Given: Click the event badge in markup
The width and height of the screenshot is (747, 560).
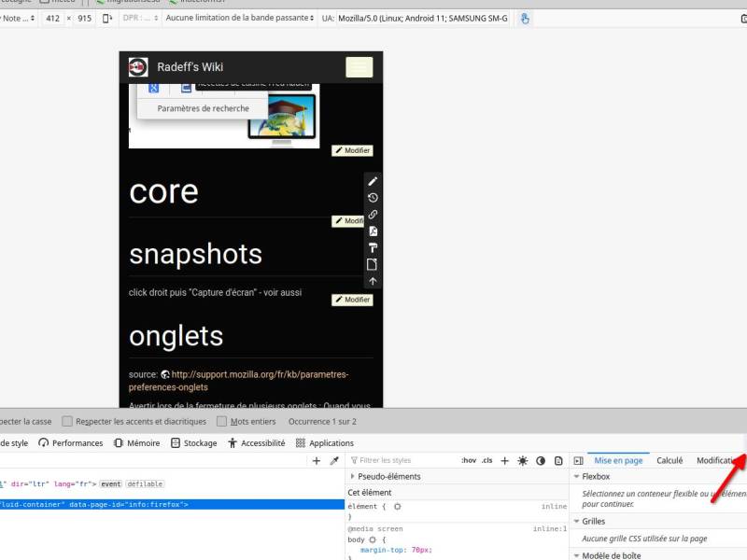Looking at the screenshot, I should pos(110,483).
